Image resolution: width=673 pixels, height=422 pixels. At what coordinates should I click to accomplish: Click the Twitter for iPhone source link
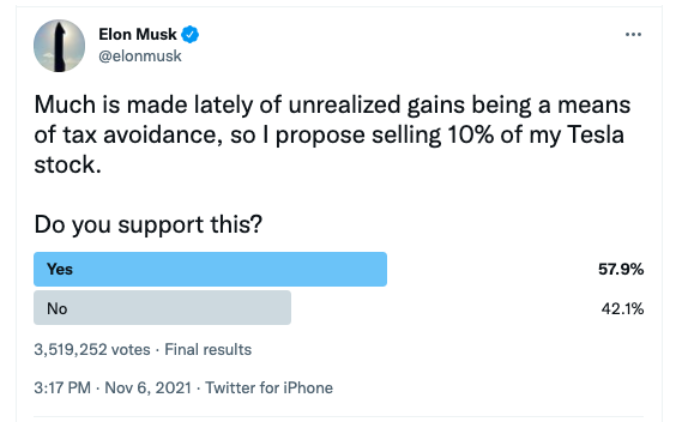coord(269,388)
